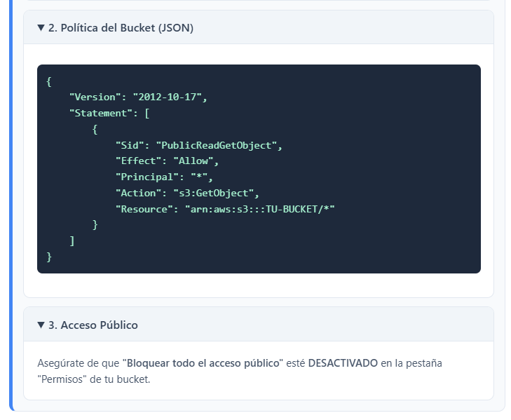Screen dimensions: 511x420
Task: Click the "Sid" key in the JSON
Action: [x=130, y=145]
